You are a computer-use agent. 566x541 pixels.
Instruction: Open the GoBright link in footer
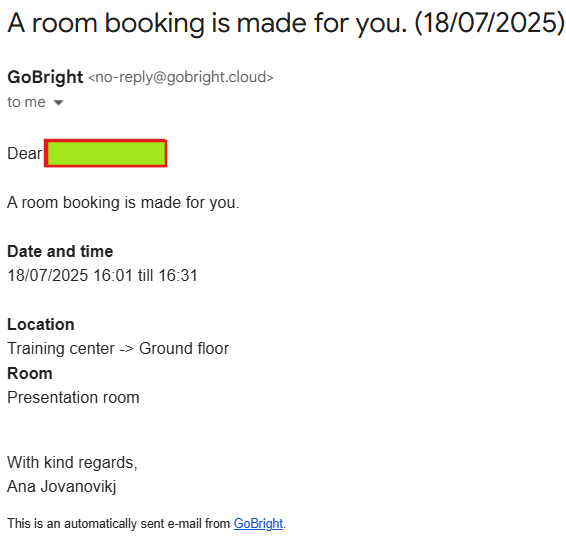tap(258, 523)
